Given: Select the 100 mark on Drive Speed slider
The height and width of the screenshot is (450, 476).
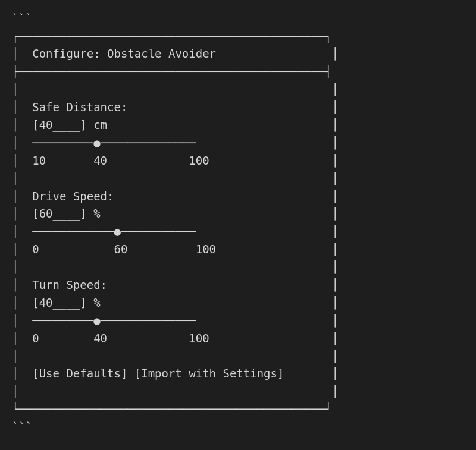Looking at the screenshot, I should coord(206,249).
